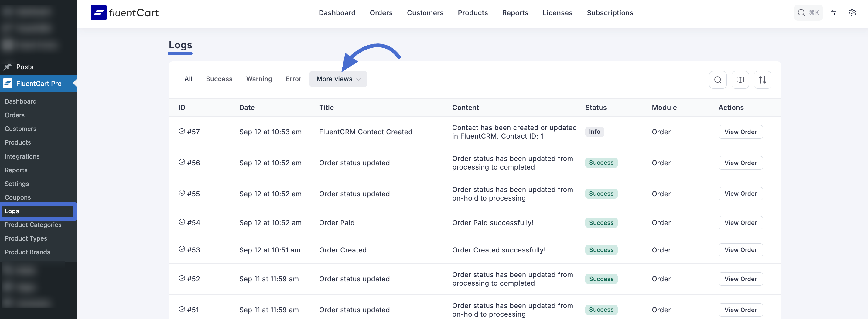
Task: Switch to the Error logs tab
Action: (293, 79)
